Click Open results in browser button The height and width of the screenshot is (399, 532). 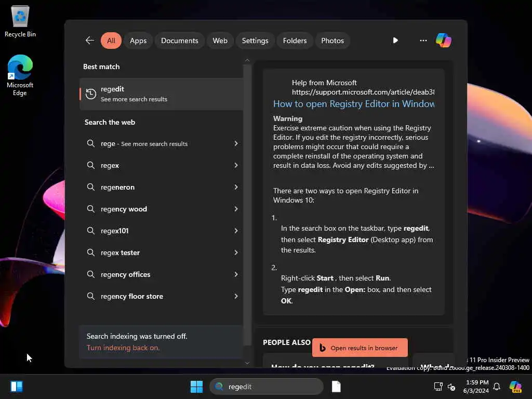pos(360,348)
